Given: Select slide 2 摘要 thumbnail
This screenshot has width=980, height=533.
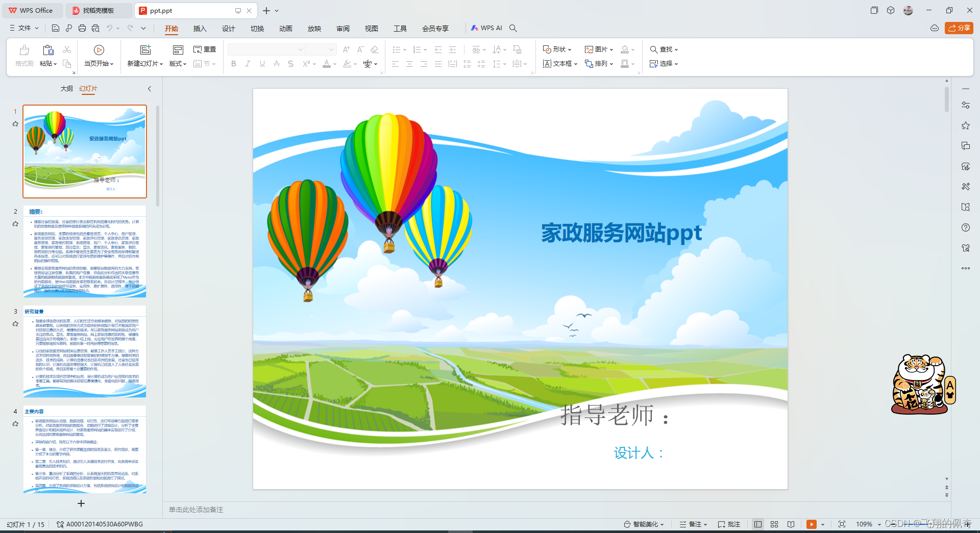Looking at the screenshot, I should coord(85,251).
